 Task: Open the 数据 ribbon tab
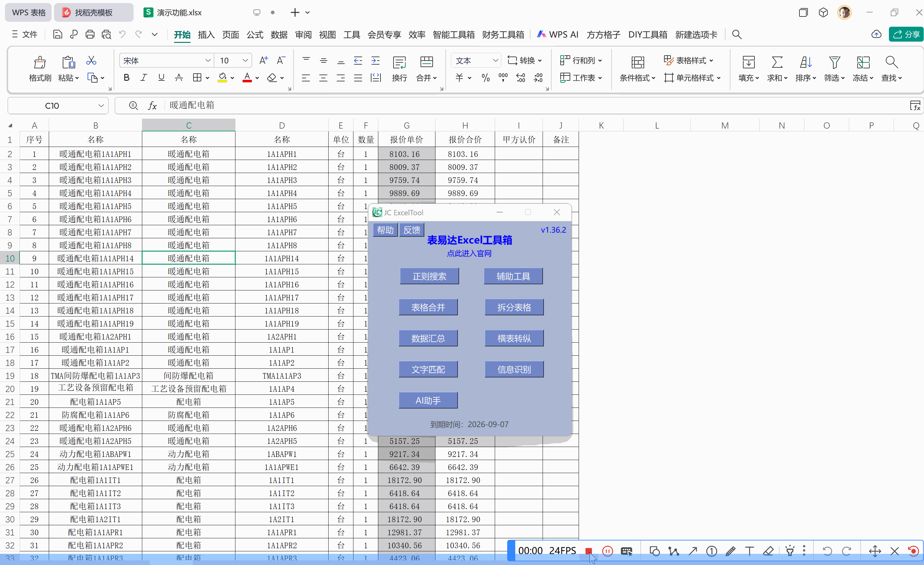pyautogui.click(x=279, y=34)
